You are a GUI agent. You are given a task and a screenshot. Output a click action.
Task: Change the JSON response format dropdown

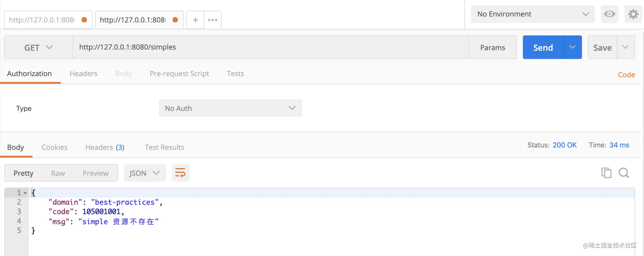145,173
